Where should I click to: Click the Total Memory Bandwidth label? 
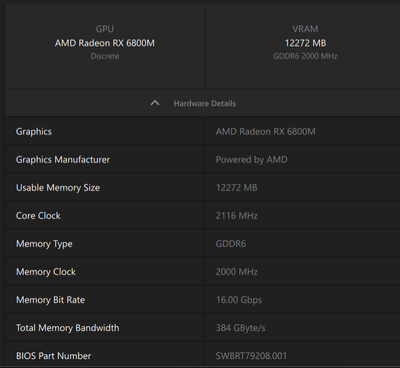pos(67,328)
